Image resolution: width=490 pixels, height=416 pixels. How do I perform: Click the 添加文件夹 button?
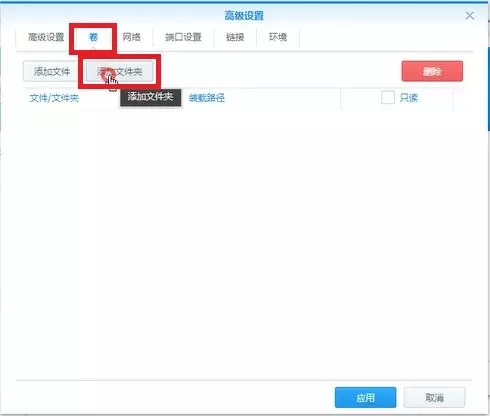(120, 71)
